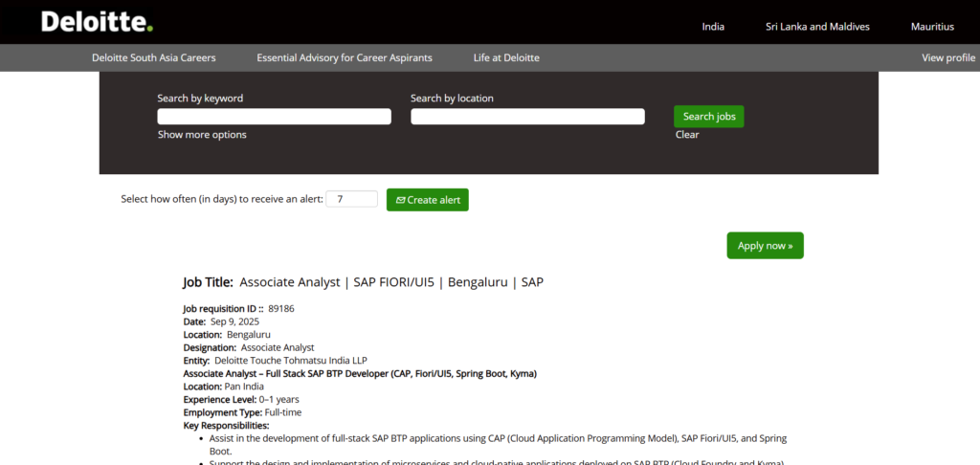The image size is (980, 465).
Task: Open the Life at Deloitte page
Action: [506, 57]
